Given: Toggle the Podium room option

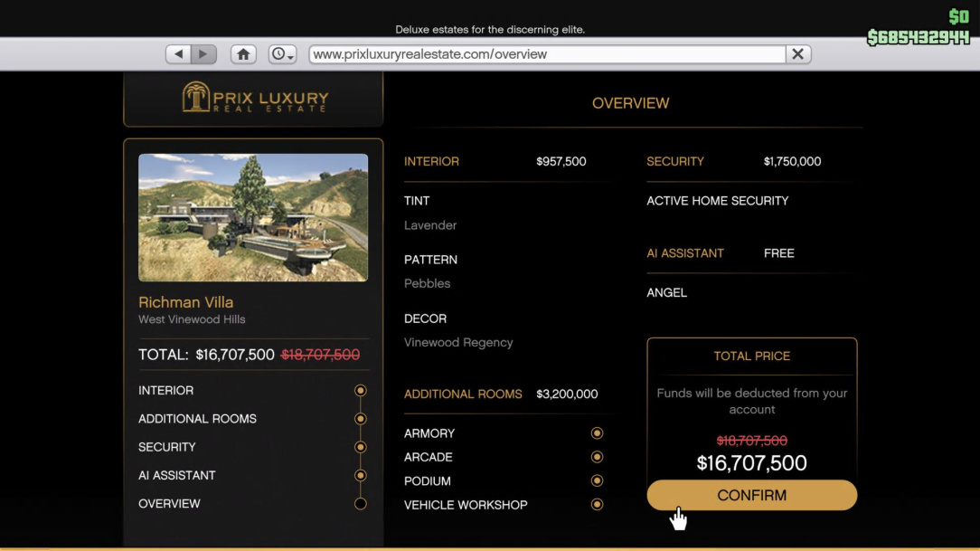Looking at the screenshot, I should tap(597, 481).
